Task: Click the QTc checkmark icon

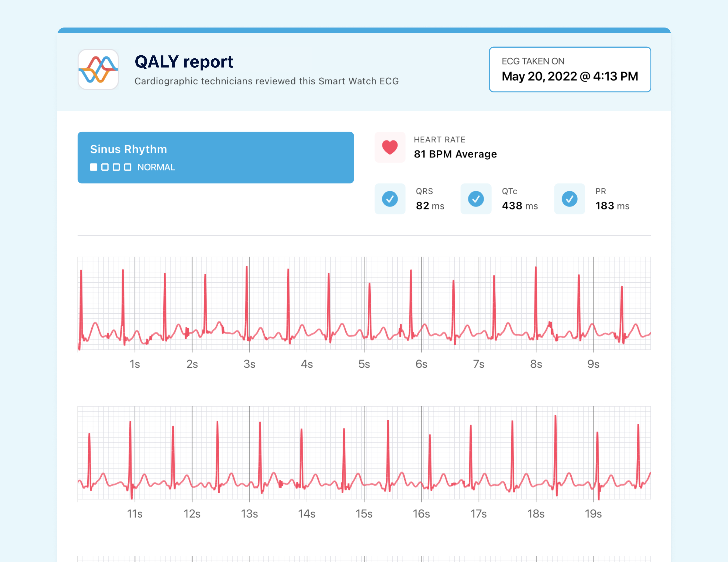Action: click(x=476, y=199)
